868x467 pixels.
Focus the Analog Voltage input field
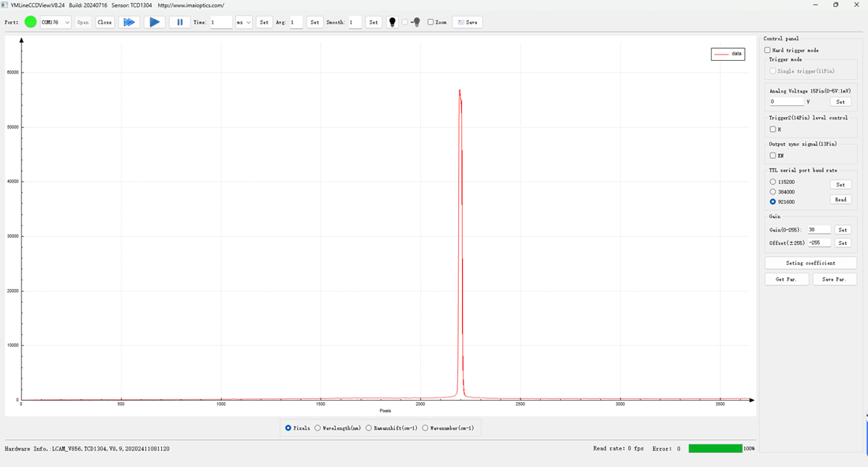click(787, 102)
